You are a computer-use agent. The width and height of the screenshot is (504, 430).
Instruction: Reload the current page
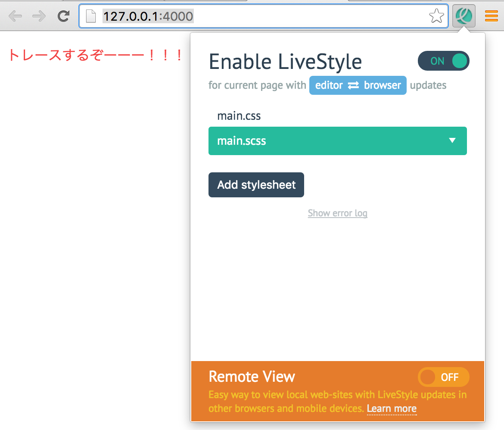(63, 16)
